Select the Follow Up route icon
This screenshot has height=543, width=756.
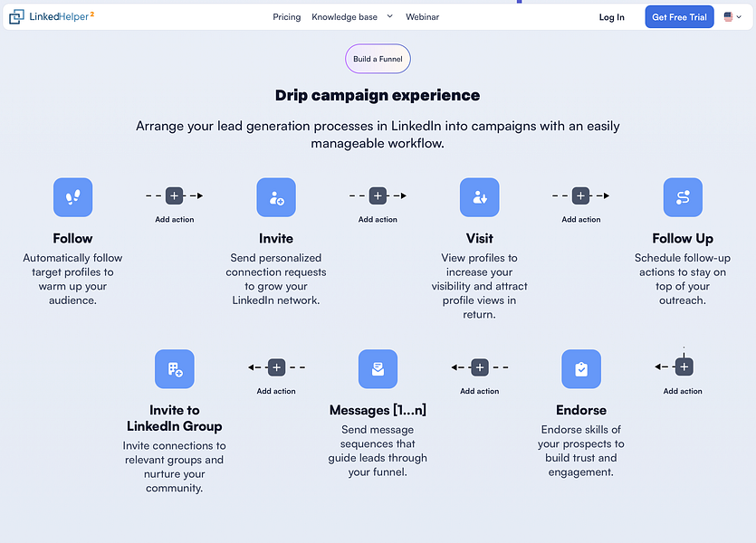(x=683, y=197)
